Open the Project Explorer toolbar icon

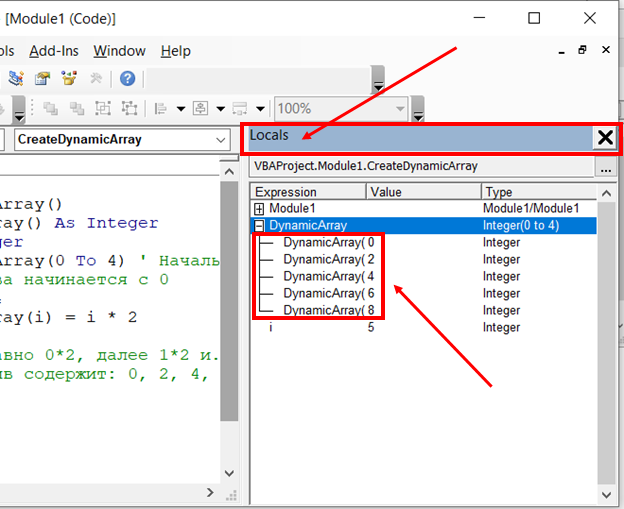tap(16, 78)
